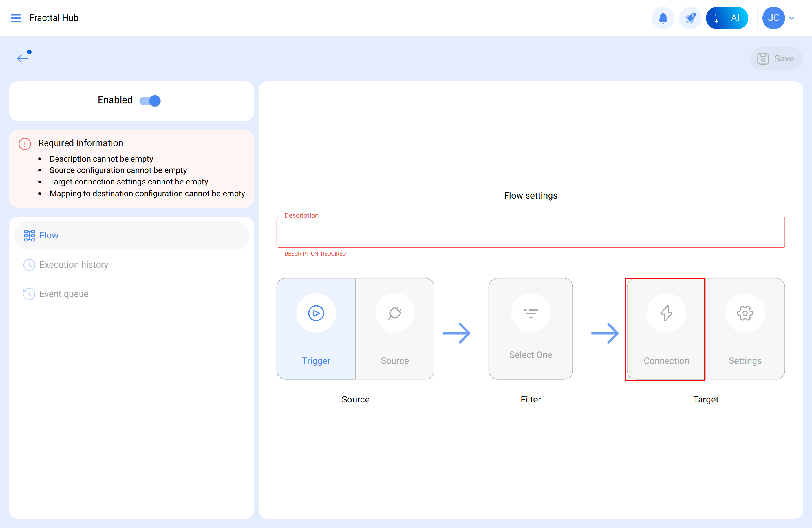812x528 pixels.
Task: Open the JC user account dropdown
Action: [x=773, y=18]
